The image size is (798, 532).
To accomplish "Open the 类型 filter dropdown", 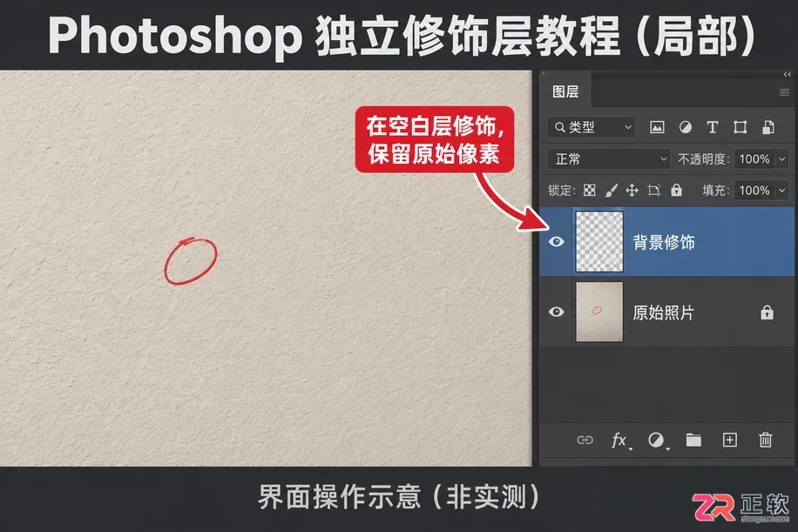I will click(592, 127).
